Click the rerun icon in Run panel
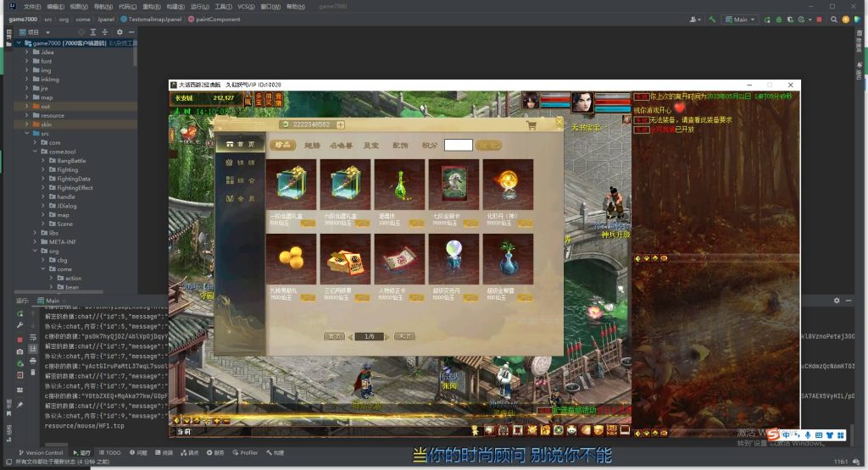Screen dimensions: 868x470 (19, 313)
